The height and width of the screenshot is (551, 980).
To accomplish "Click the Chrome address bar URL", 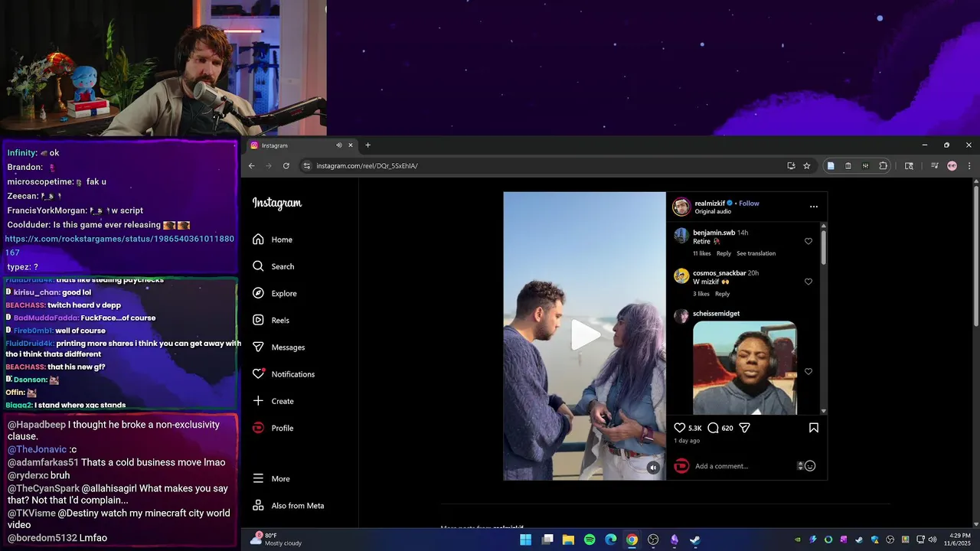I will (x=367, y=165).
